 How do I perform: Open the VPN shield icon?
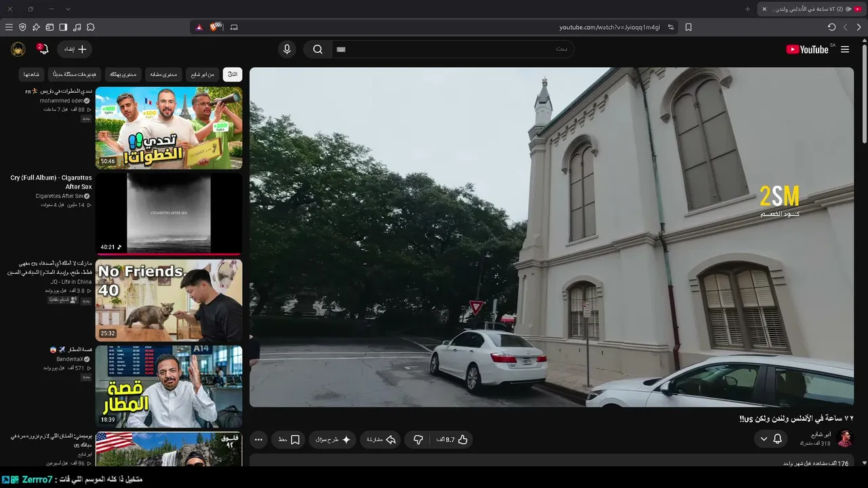pos(22,27)
